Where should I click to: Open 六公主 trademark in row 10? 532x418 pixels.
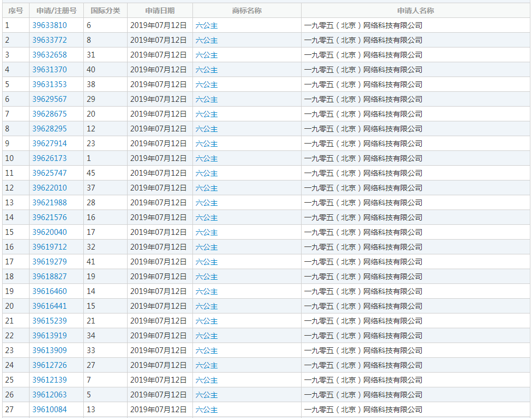(x=206, y=158)
